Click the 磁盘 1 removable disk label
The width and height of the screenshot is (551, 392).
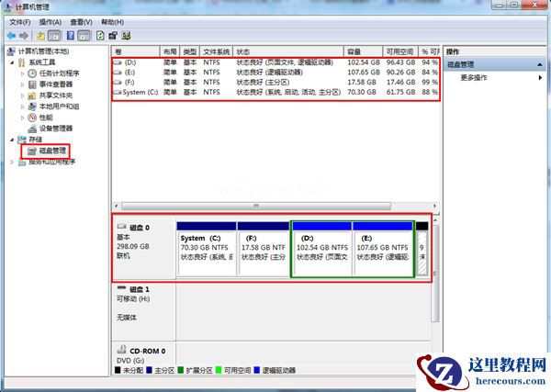click(140, 289)
